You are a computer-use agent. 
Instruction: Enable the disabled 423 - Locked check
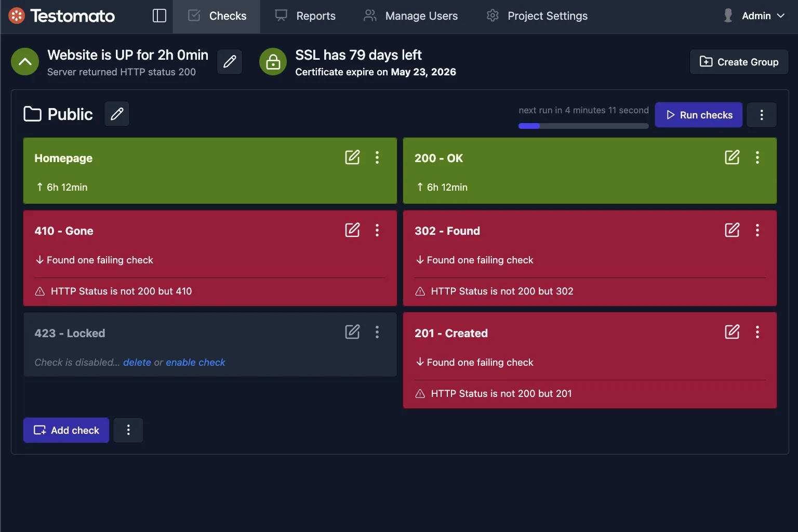[195, 362]
